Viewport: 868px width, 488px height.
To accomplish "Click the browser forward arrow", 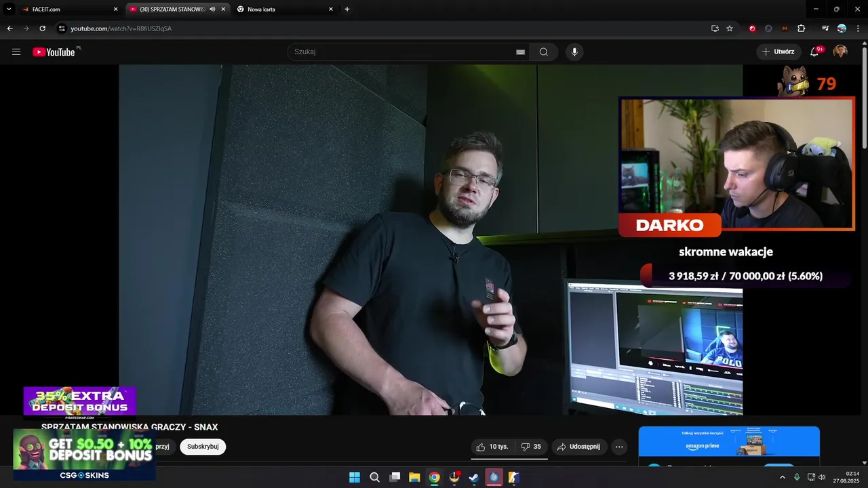I will pos(26,28).
